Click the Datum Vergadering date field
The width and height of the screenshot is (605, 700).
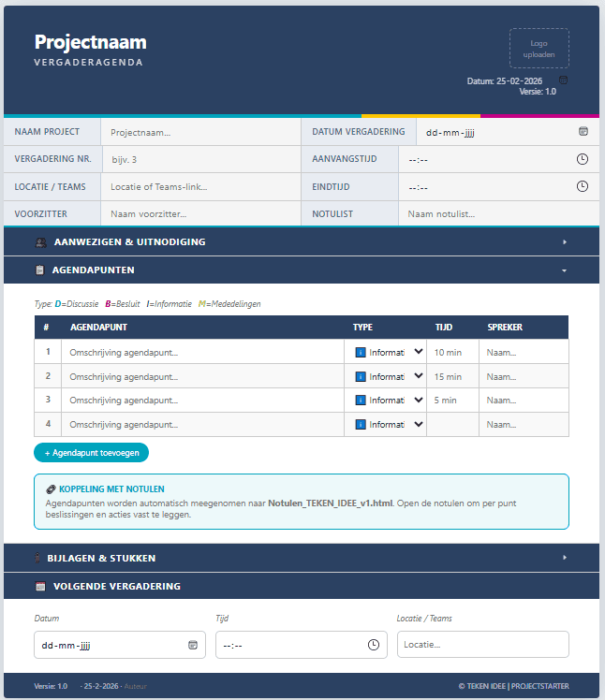pos(508,132)
